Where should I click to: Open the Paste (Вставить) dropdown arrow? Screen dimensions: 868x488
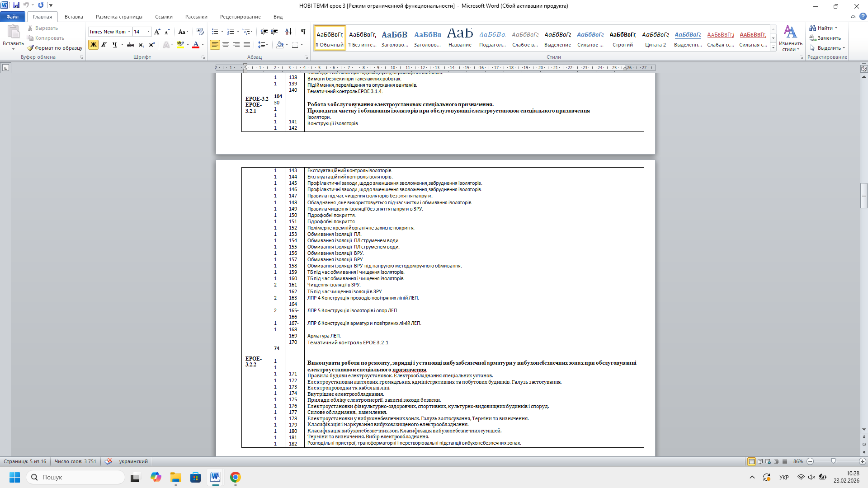coord(13,49)
